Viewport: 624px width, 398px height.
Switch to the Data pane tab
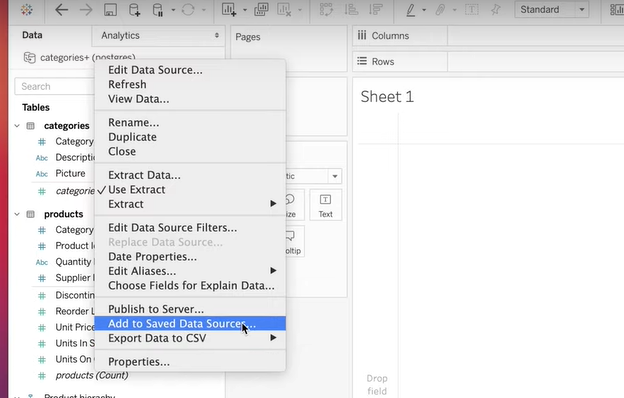coord(32,35)
